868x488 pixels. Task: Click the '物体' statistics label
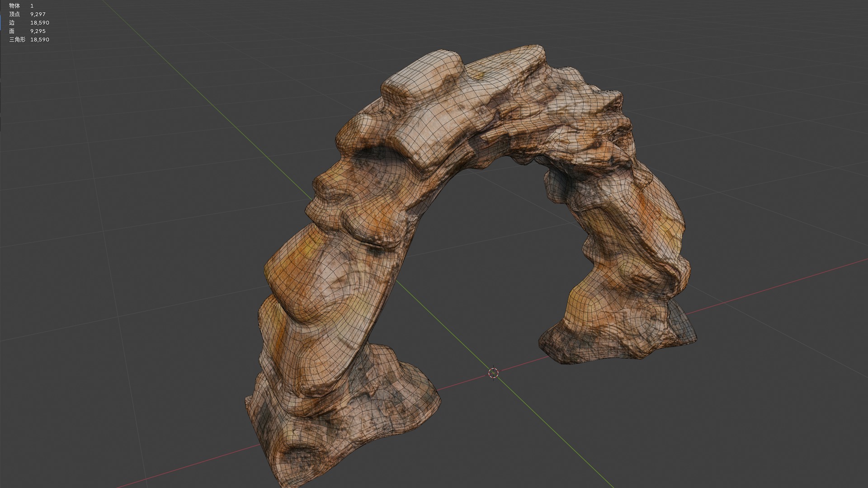pos(14,6)
